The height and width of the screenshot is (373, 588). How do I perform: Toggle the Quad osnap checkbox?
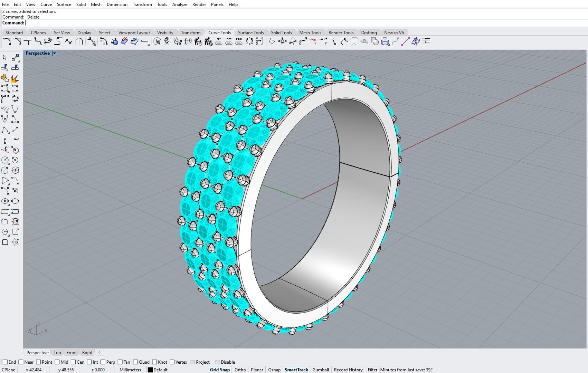[135, 362]
